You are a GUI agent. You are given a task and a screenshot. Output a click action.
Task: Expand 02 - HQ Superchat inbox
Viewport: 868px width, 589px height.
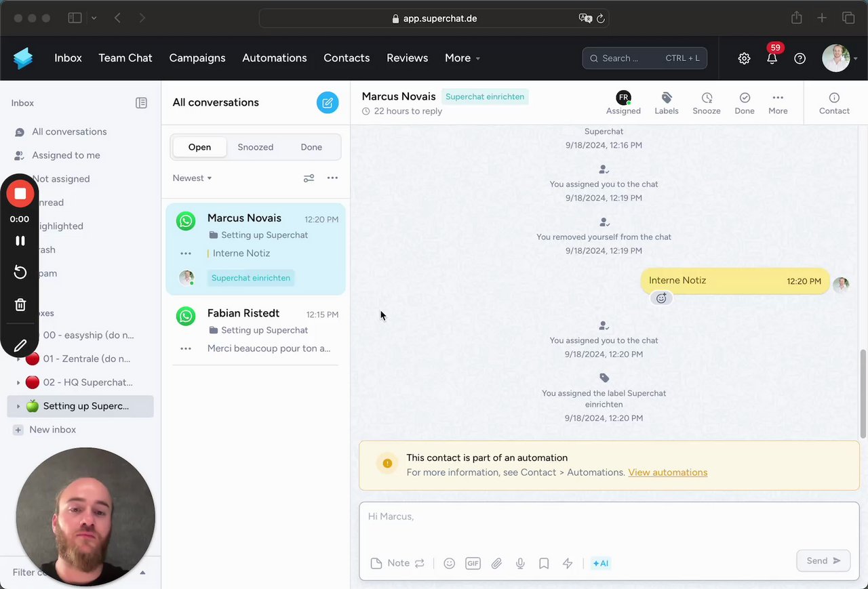(x=18, y=382)
